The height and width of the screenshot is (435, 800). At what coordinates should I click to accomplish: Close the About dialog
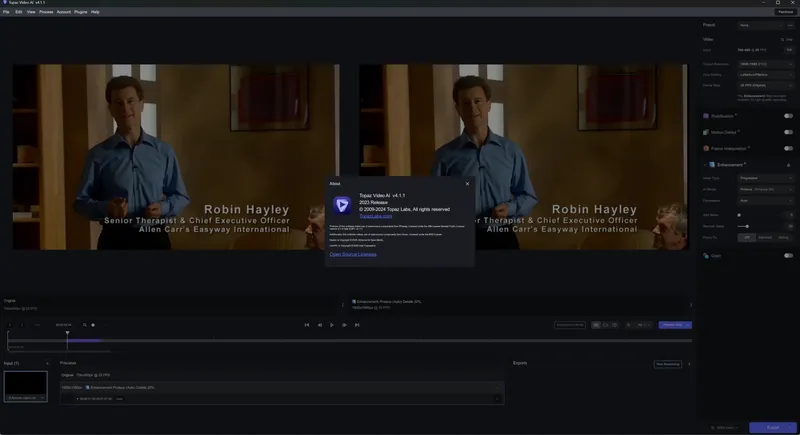tap(467, 184)
